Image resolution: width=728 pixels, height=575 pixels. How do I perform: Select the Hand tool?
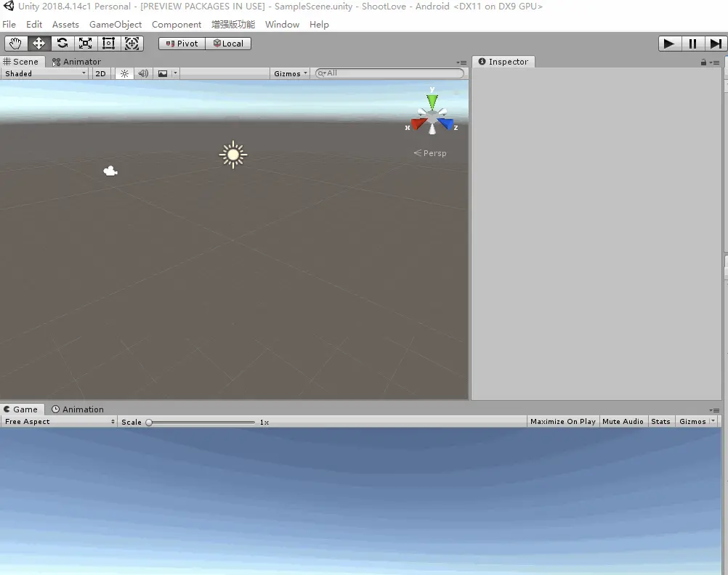[x=16, y=43]
